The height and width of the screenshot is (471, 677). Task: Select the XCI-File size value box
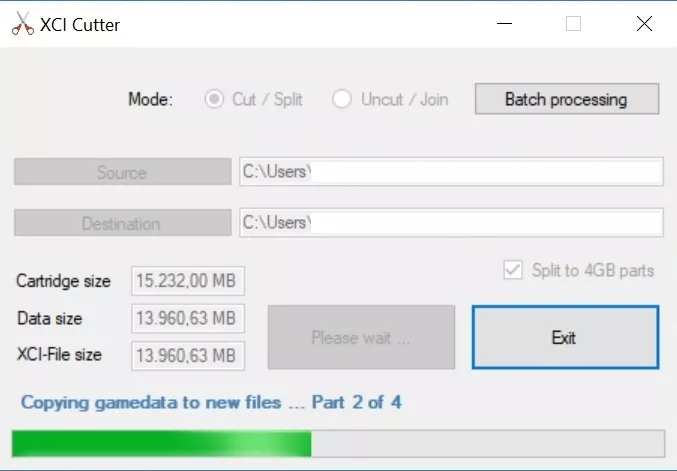[188, 355]
